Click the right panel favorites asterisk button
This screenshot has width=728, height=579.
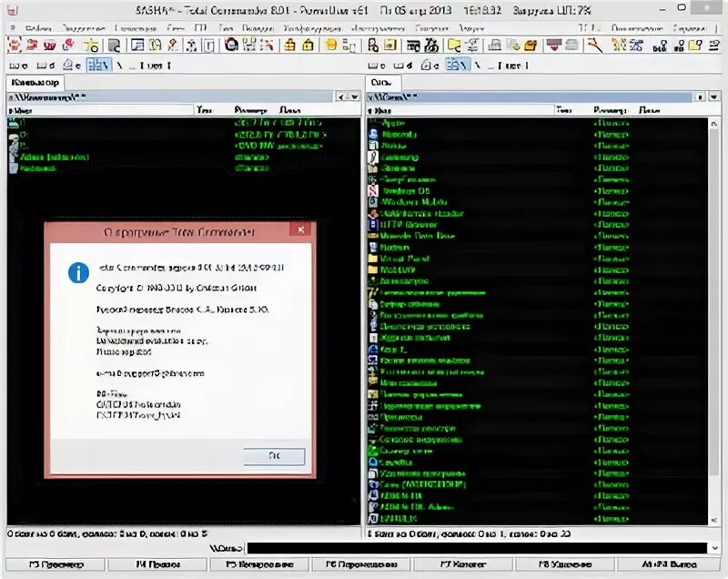(x=700, y=96)
